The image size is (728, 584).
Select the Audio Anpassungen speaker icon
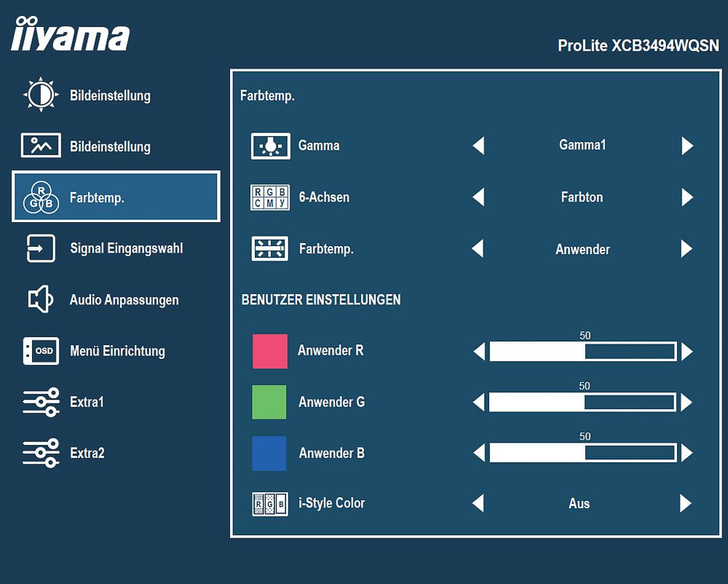41,299
